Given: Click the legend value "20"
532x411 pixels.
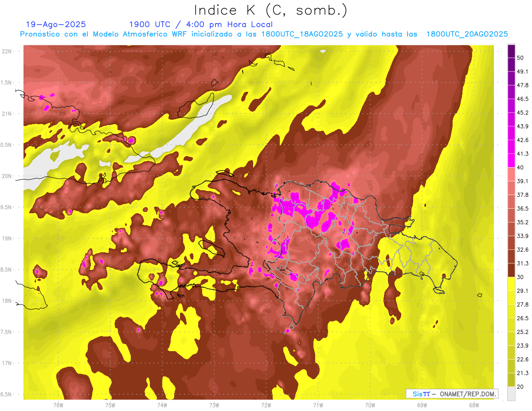Looking at the screenshot, I should pyautogui.click(x=521, y=387).
